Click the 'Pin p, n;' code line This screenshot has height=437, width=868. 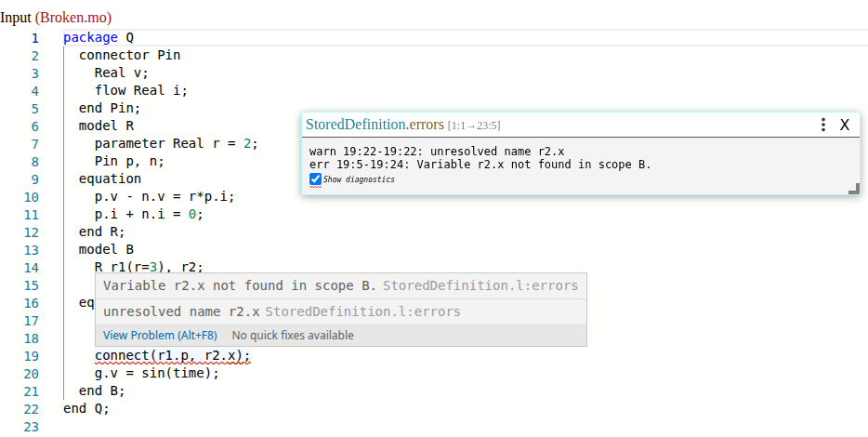click(129, 161)
